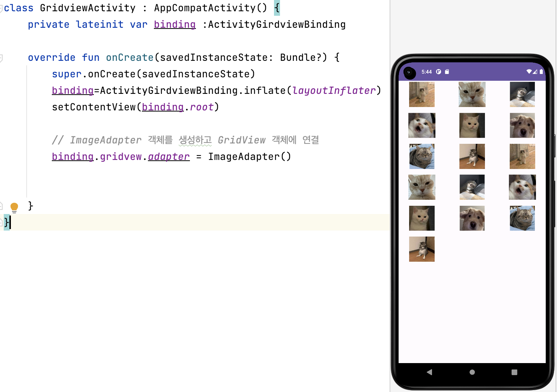Viewport: 557px width, 392px height.
Task: Tap second-row screaming calico cat thumbnail
Action: 422,125
